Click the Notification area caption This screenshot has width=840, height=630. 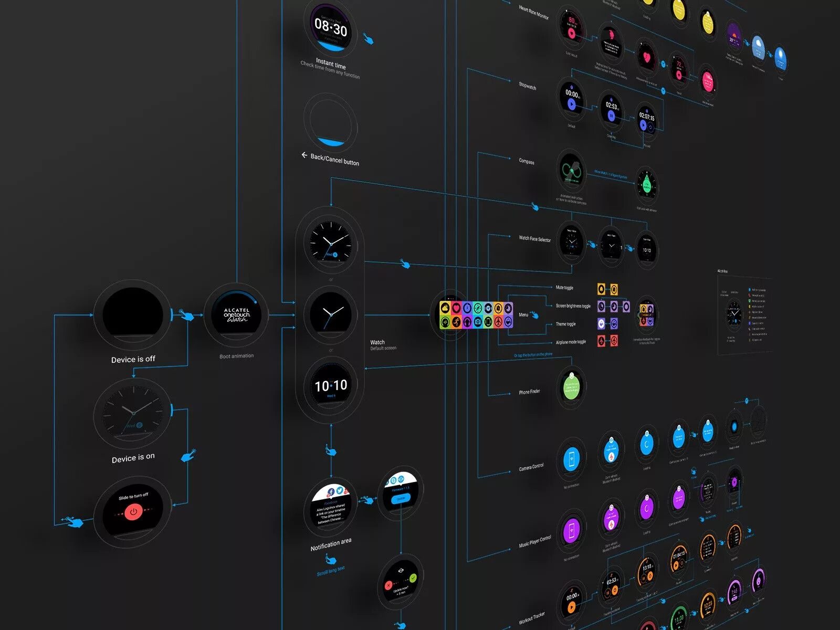click(331, 544)
